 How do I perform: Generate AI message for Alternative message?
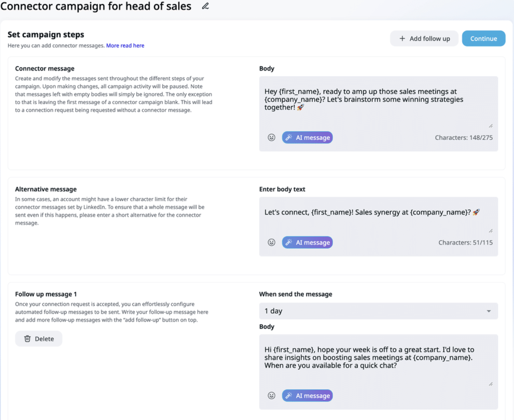[307, 243]
